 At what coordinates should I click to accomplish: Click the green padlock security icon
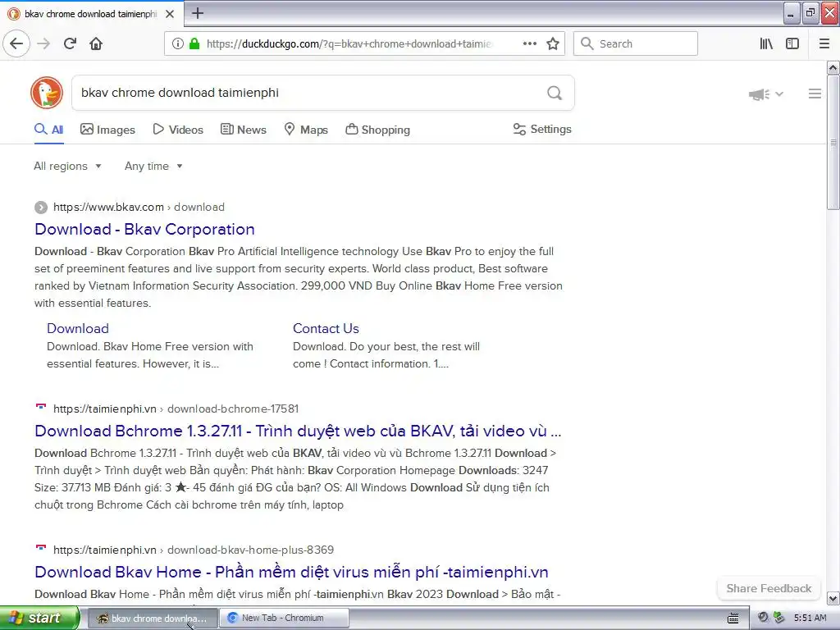(x=194, y=43)
